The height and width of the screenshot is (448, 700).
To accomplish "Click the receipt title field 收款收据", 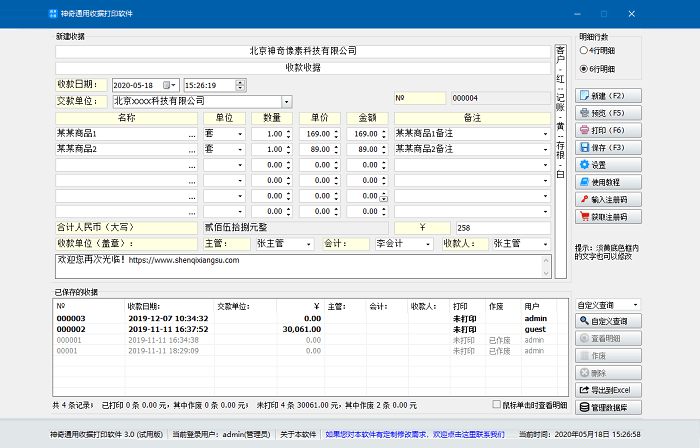I will tap(303, 66).
